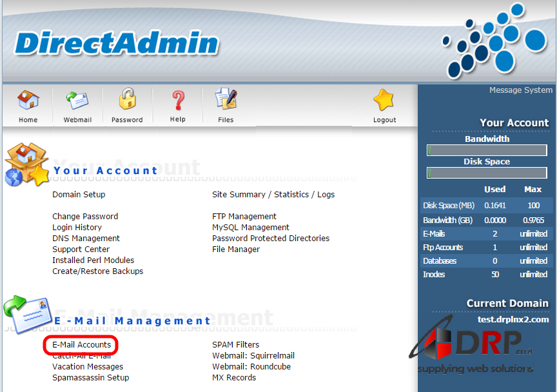Click the Files toolbar icon
The height and width of the screenshot is (392, 557).
click(x=226, y=101)
